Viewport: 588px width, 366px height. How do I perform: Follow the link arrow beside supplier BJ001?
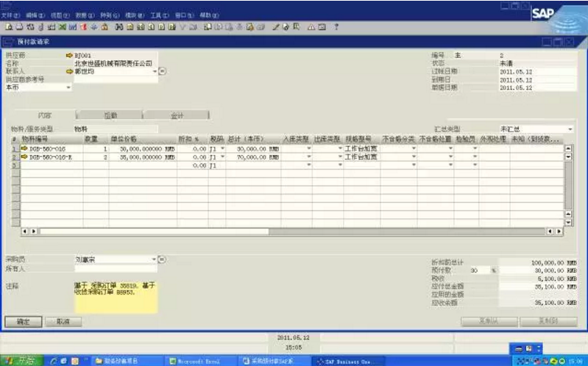(69, 55)
